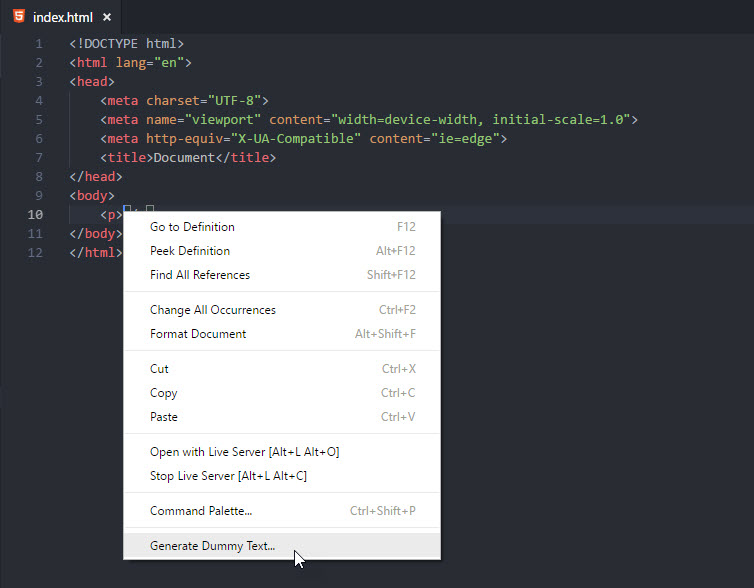Image resolution: width=754 pixels, height=588 pixels.
Task: Choose Go to Definition from context menu
Action: tap(282, 227)
